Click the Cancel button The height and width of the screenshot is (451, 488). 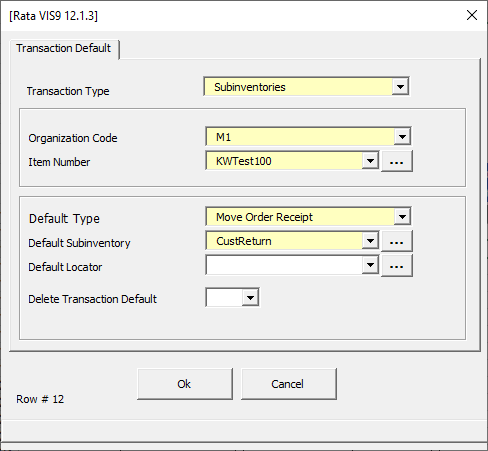289,384
